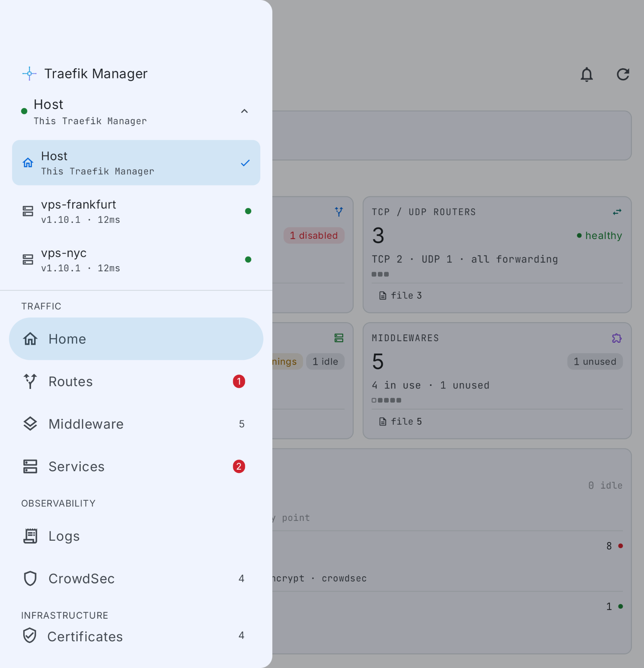
Task: Click the Certificates verified shield icon
Action: click(29, 636)
